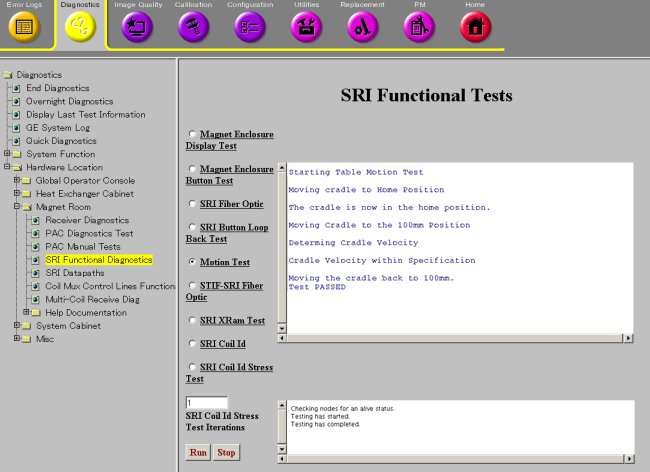Click the PM toolbar icon
650x472 pixels.
coord(419,28)
